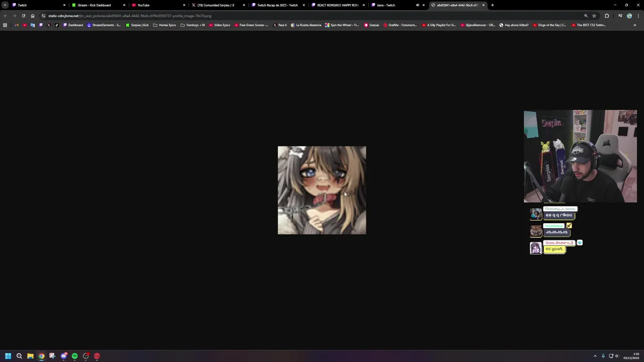Expand the Femboys +18 bookmark folder
The image size is (644, 362).
(193, 25)
